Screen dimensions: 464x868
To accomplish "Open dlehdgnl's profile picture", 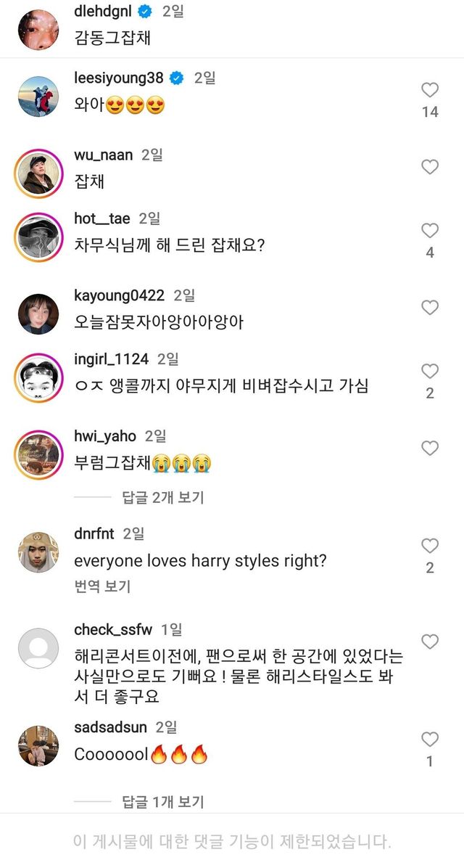I will (x=38, y=30).
